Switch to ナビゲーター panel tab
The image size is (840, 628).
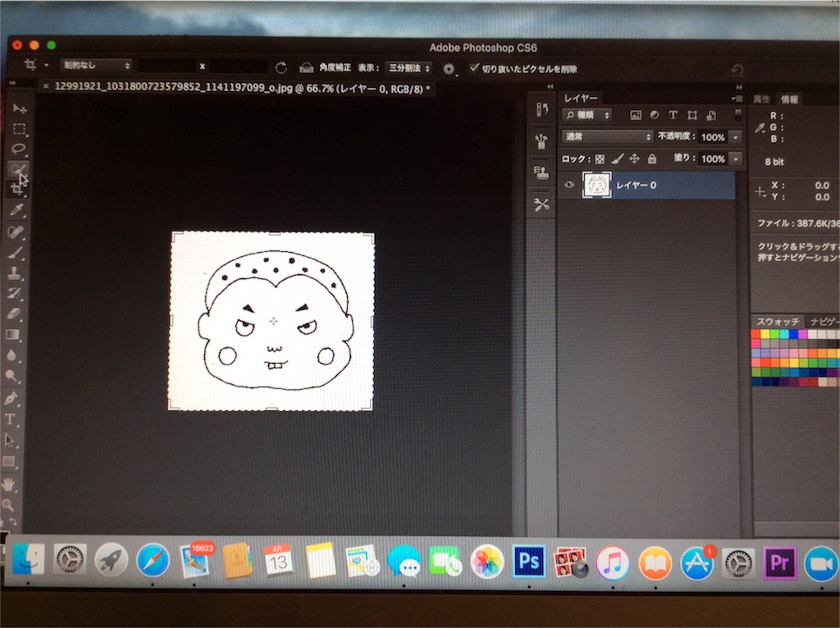pyautogui.click(x=824, y=321)
